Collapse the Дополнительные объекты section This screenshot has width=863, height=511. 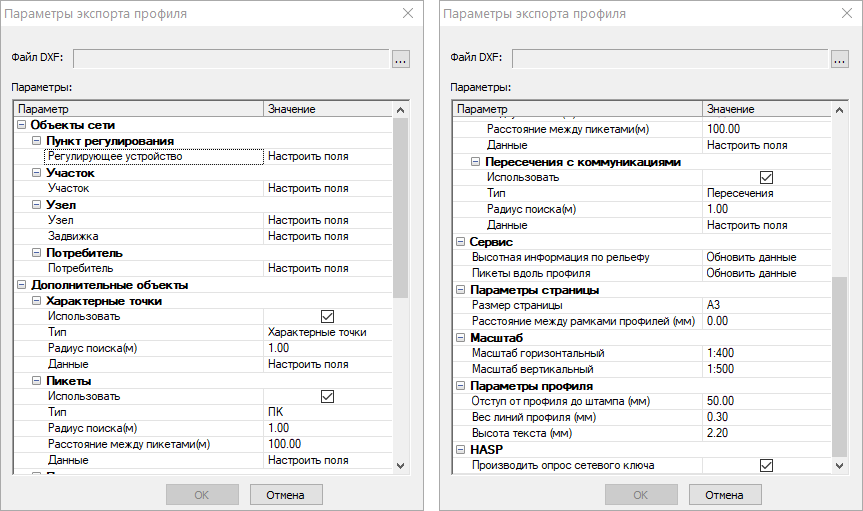click(x=22, y=285)
